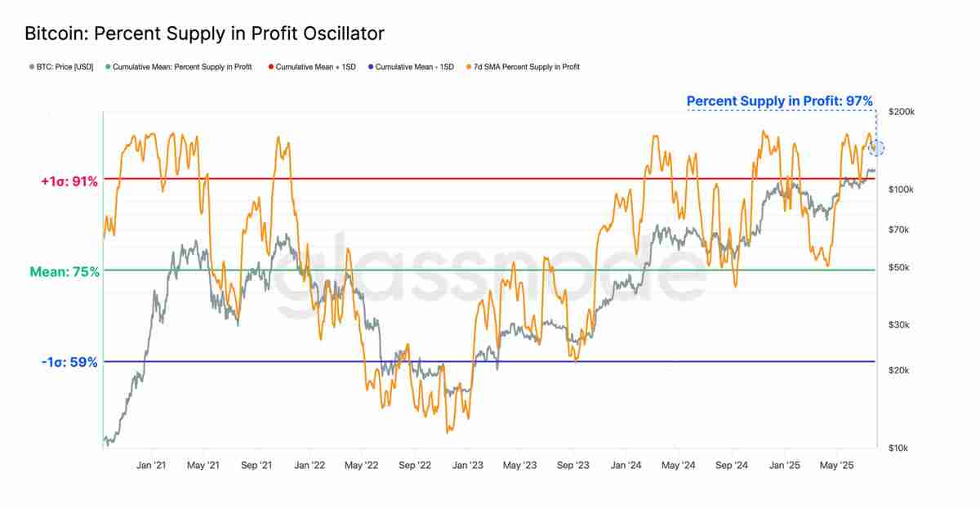Click the $20k price axis label

coord(899,371)
